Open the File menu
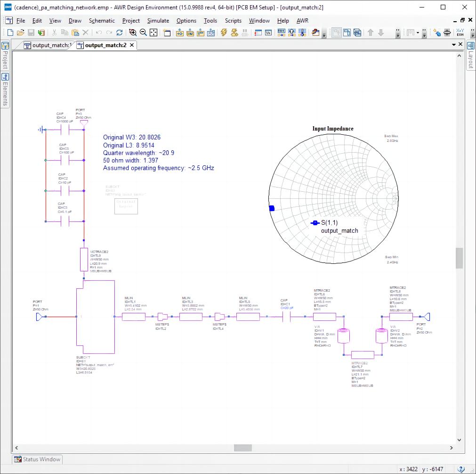 click(x=21, y=21)
